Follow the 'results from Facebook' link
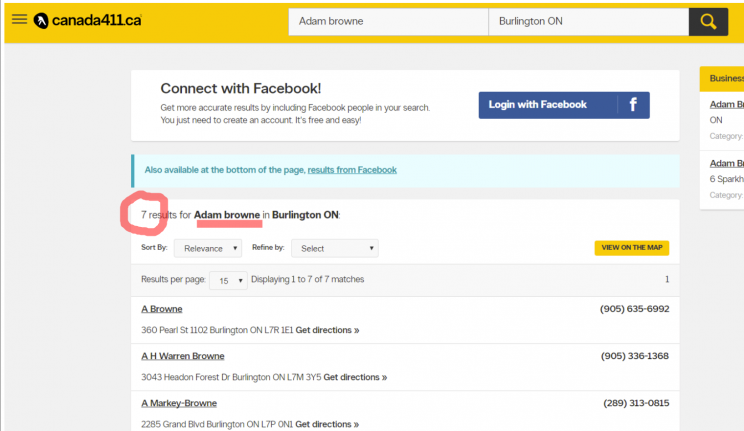Image resolution: width=744 pixels, height=431 pixels. (x=352, y=170)
